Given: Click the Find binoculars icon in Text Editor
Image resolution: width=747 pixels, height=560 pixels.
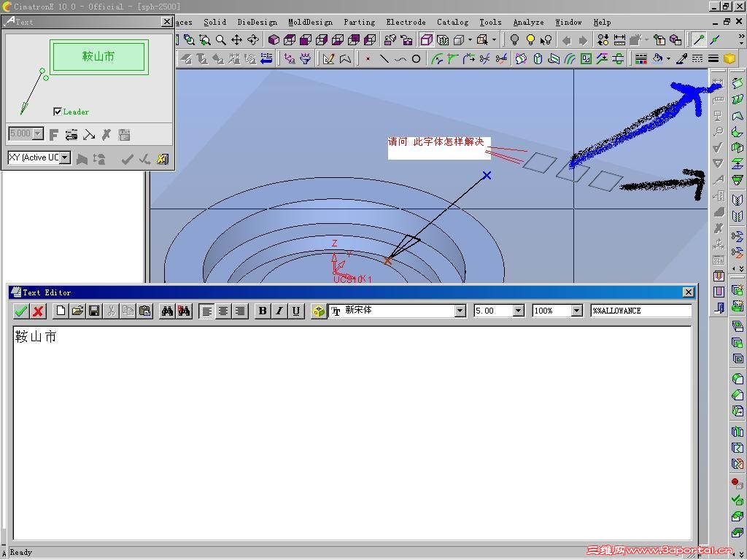Looking at the screenshot, I should coord(167,311).
